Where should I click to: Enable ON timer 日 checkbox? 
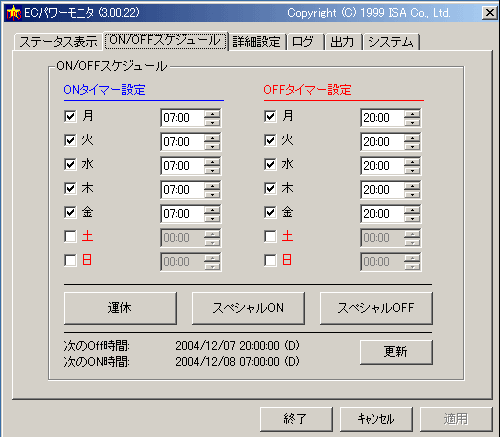click(70, 260)
